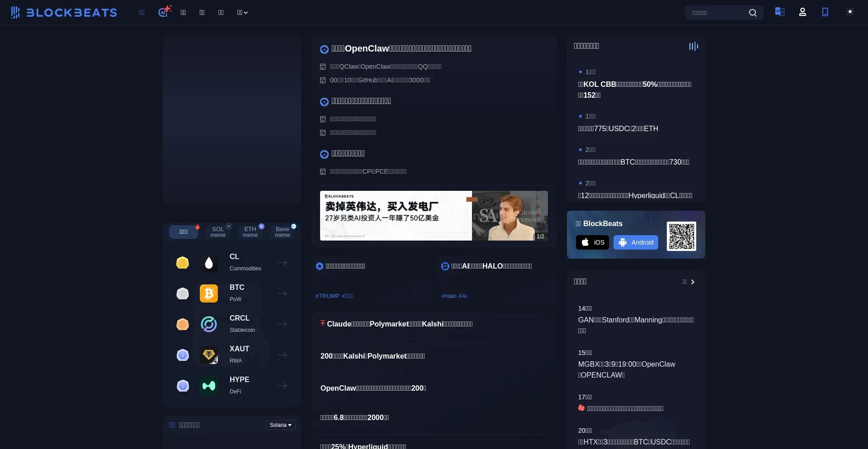
Task: Click the arrow on the CRCL row
Action: pyautogui.click(x=283, y=324)
